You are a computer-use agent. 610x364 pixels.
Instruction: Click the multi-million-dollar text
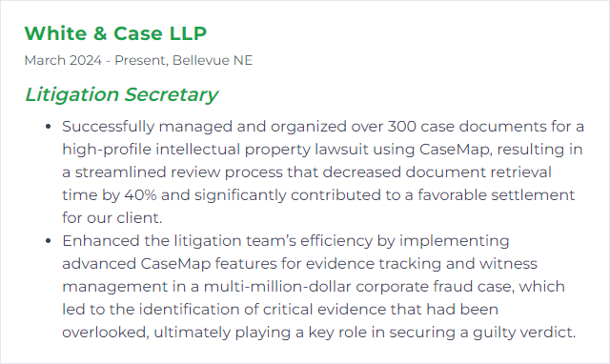[x=277, y=287]
